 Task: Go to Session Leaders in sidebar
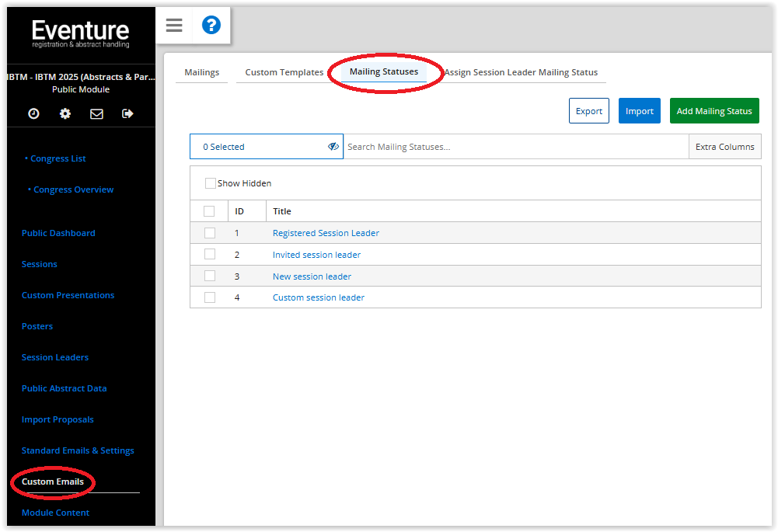click(x=55, y=357)
